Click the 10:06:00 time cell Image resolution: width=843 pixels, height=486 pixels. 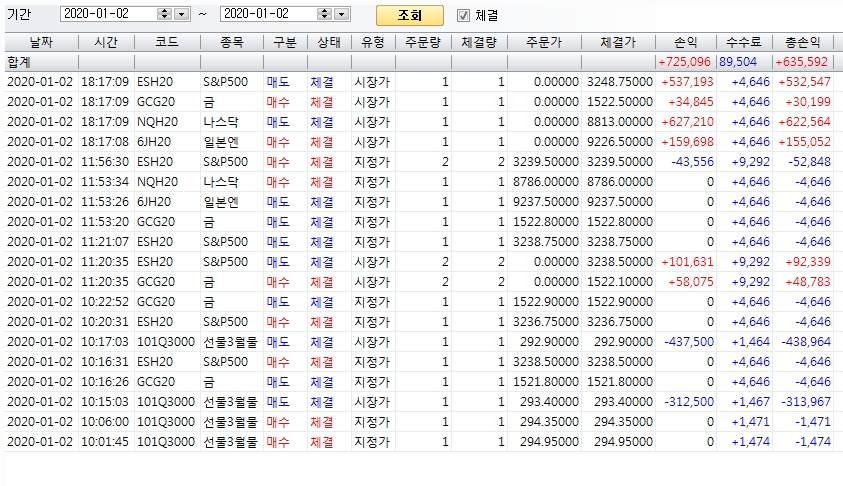coord(105,421)
